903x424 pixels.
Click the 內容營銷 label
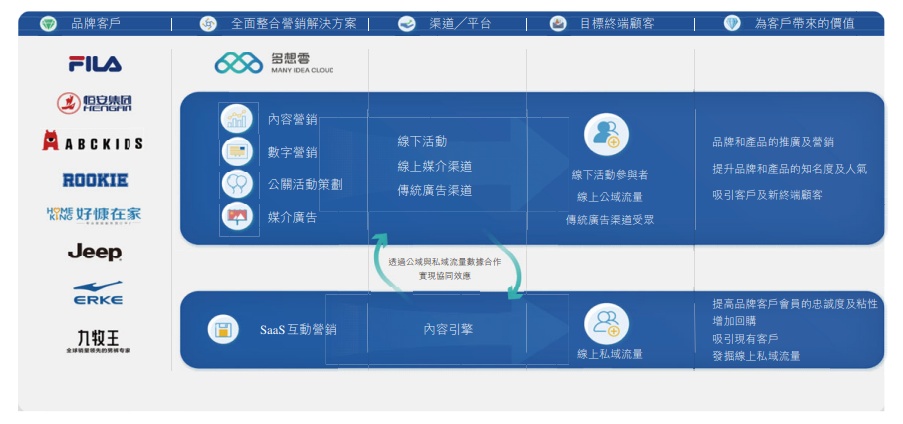click(293, 120)
